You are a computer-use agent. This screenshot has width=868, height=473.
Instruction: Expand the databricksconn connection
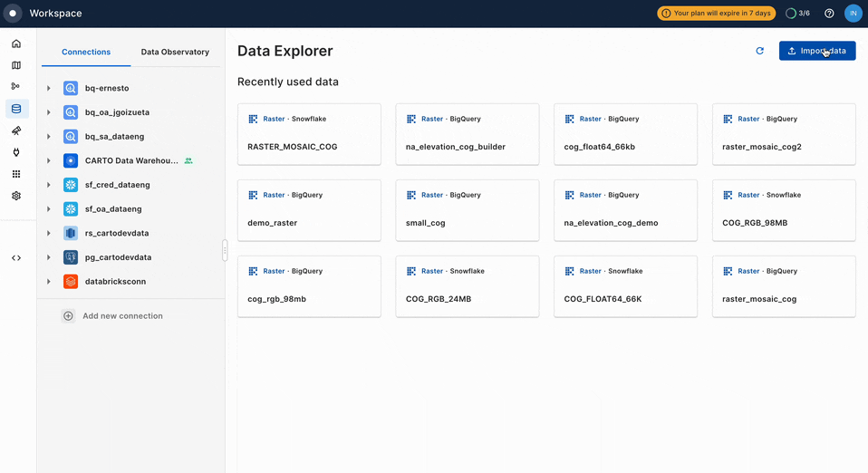[x=49, y=282]
